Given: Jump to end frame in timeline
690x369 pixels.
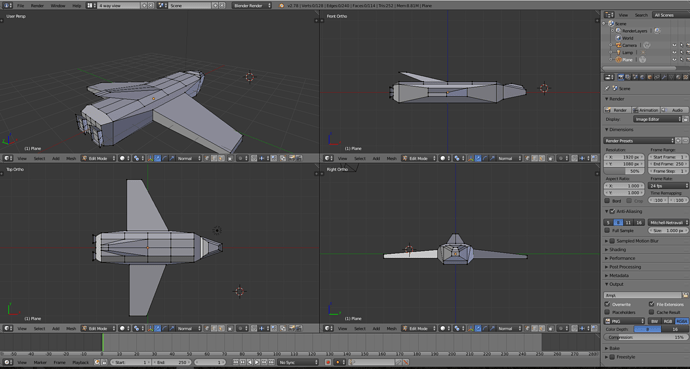Looking at the screenshot, I should coord(271,362).
